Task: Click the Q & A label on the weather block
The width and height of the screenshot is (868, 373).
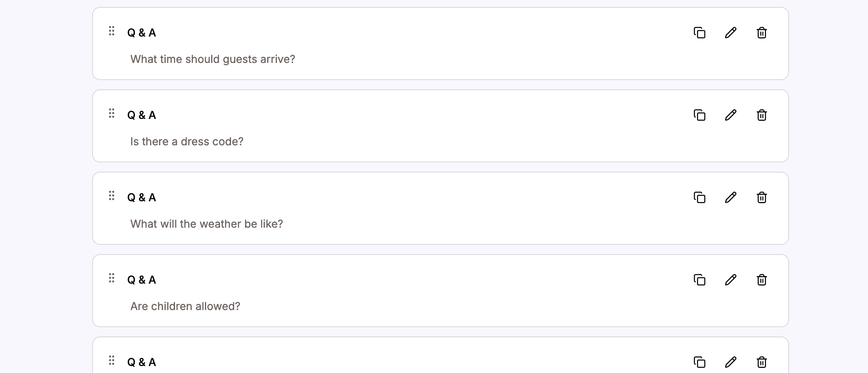Action: click(x=142, y=197)
